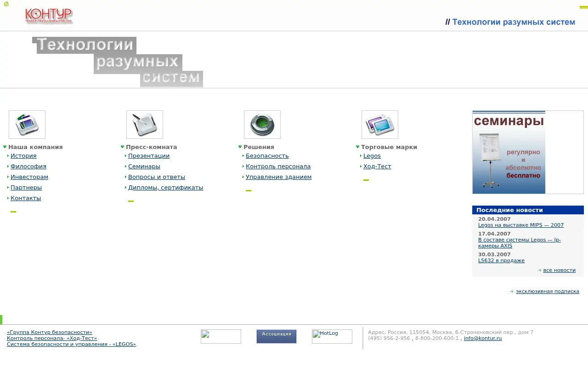Open the Ход-Тест link under Торговые марки
This screenshot has height=368, width=588.
[377, 167]
